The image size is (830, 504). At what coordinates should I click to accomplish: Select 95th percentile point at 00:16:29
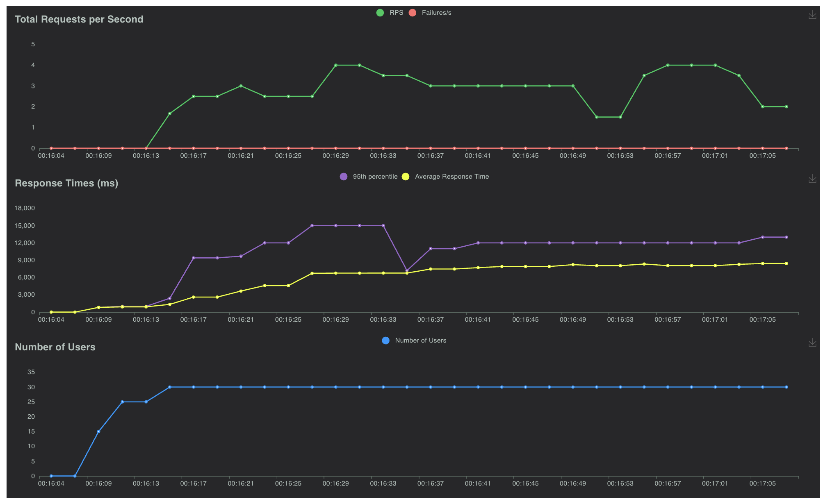[336, 225]
